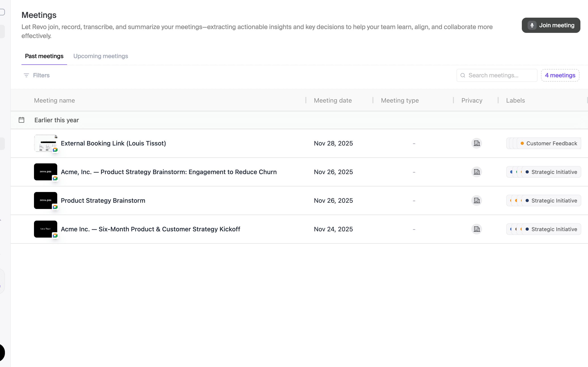Click the calendar icon beside Earlier this year
The image size is (588, 367).
21,120
